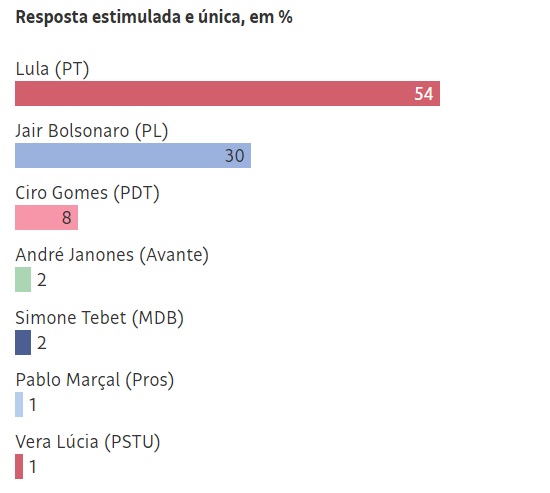The height and width of the screenshot is (493, 550).
Task: Select the André Janones (Avante) label
Action: [x=112, y=255]
